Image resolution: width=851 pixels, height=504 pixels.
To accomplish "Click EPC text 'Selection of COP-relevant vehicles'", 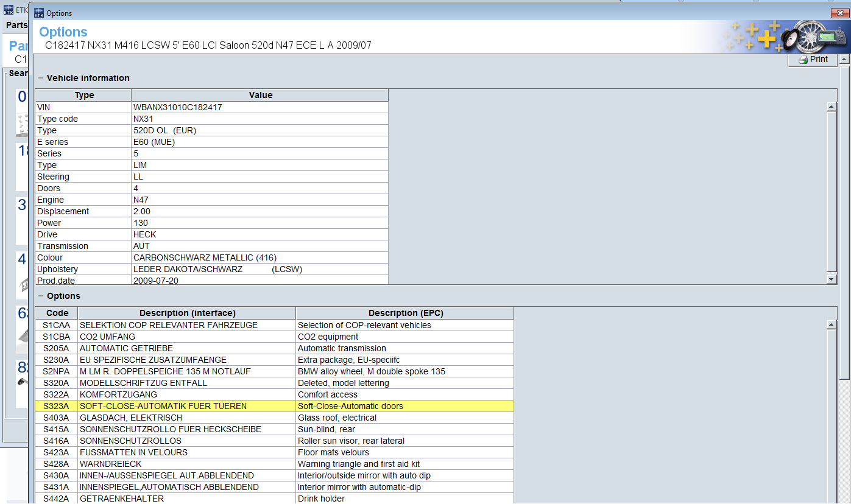I will click(364, 325).
